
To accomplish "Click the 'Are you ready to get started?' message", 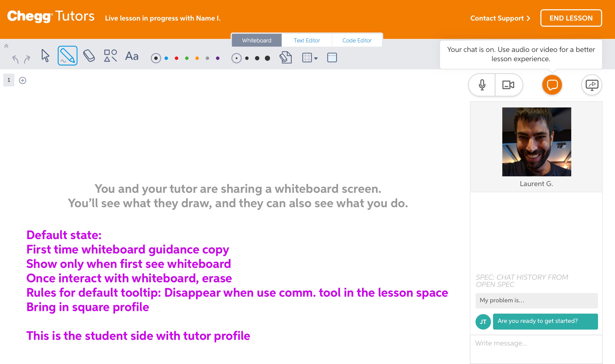I will (545, 321).
